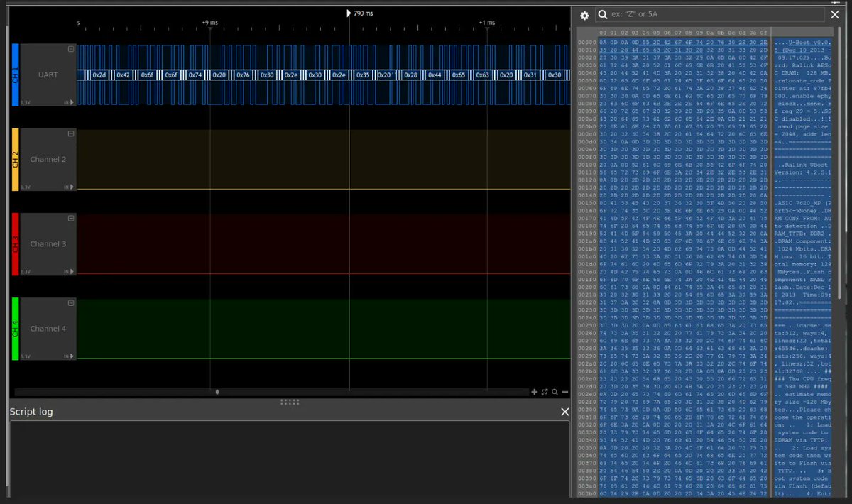Select the Channel 2 label
The image size is (852, 504).
pyautogui.click(x=48, y=160)
